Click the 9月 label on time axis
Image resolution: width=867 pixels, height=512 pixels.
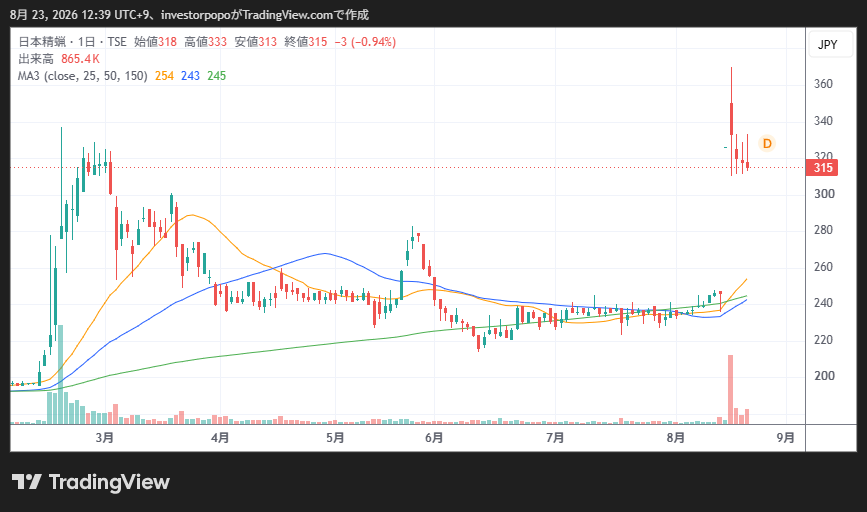[x=786, y=438]
